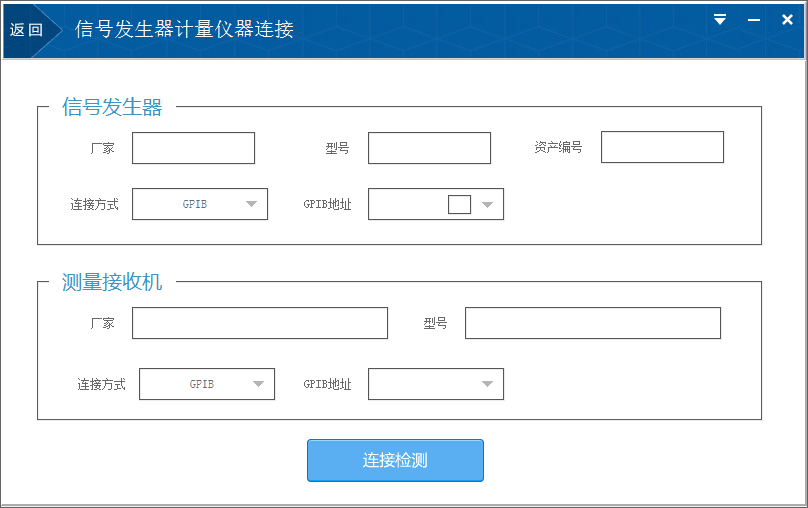This screenshot has width=808, height=508.
Task: Click the 信号发生器 group title
Action: 112,107
